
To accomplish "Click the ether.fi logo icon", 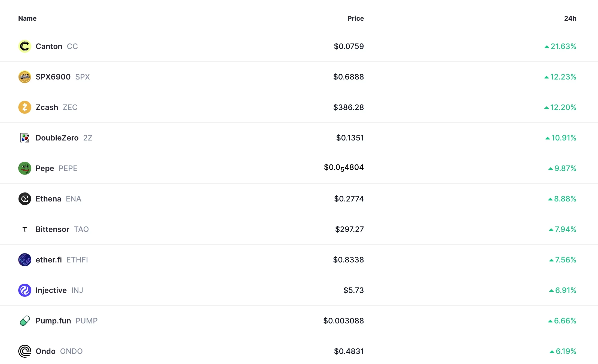I will [x=25, y=259].
